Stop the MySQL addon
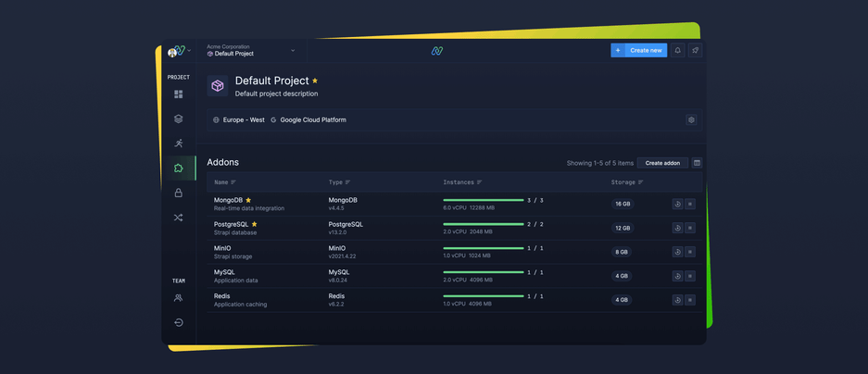The height and width of the screenshot is (374, 868). 690,276
